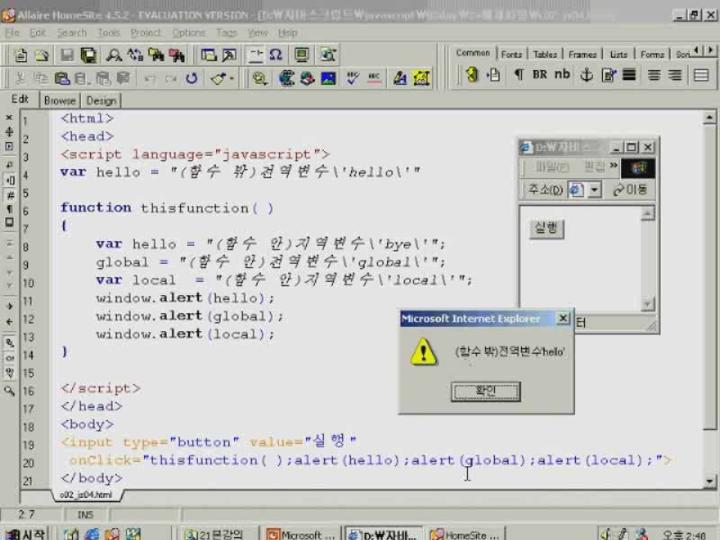This screenshot has width=720, height=540.
Task: Click the edge-gutter close X icon
Action: (9, 118)
